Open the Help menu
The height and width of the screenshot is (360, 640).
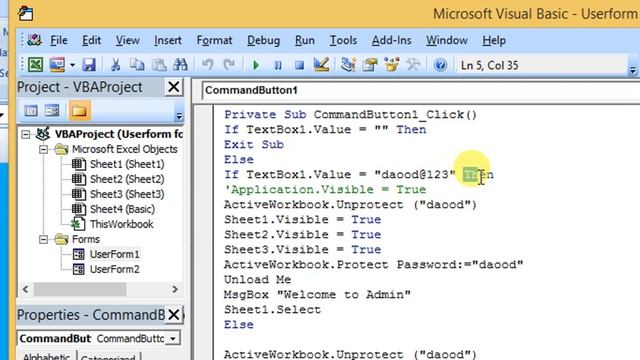click(494, 40)
